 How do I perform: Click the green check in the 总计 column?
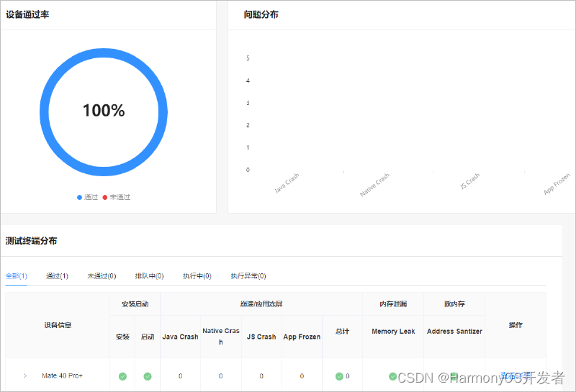[339, 376]
